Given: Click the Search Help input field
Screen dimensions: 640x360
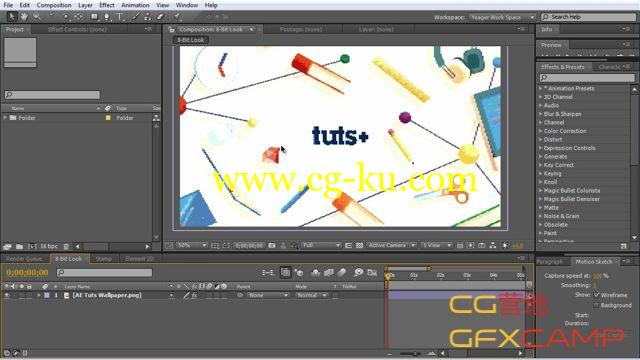Looking at the screenshot, I should click(x=589, y=17).
